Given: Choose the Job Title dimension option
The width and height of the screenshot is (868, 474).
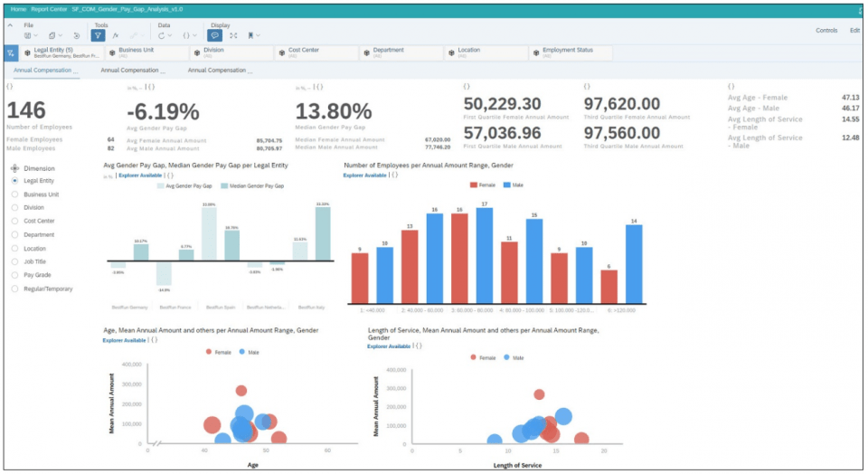Looking at the screenshot, I should [15, 261].
